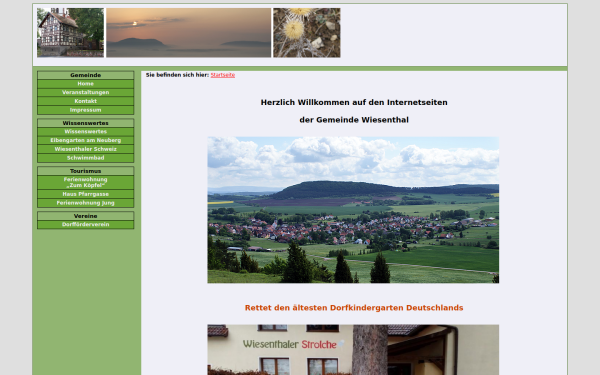600x375 pixels.
Task: Click the Vereine section heading
Action: [85, 216]
